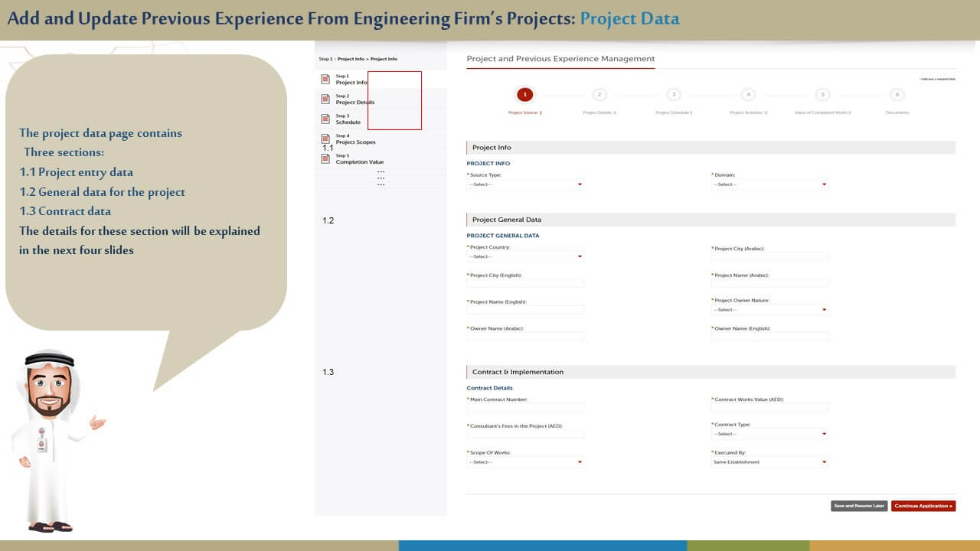Expand the Domain dropdown
This screenshot has width=980, height=551.
[x=769, y=184]
